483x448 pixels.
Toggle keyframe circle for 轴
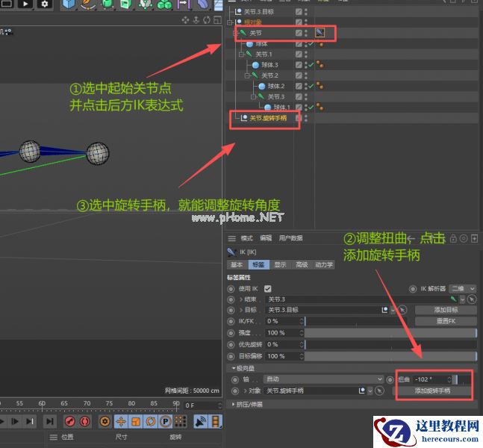coord(235,379)
